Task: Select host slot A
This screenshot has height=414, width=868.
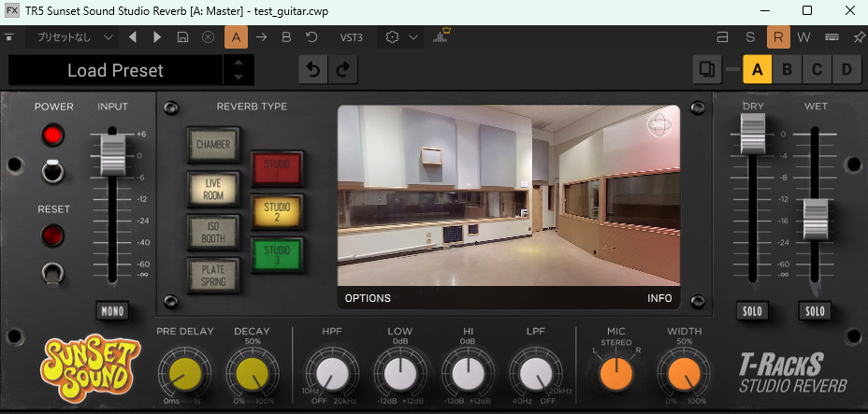Action: (237, 37)
